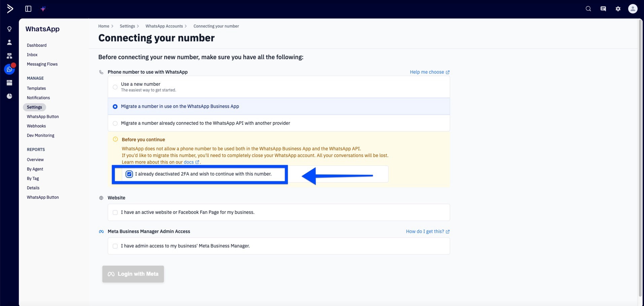Open WhatsApp Button under Reports
Image resolution: width=644 pixels, height=306 pixels.
[x=43, y=197]
